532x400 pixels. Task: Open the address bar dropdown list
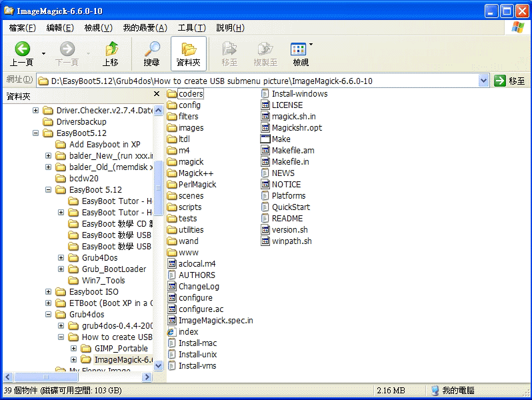tap(483, 81)
